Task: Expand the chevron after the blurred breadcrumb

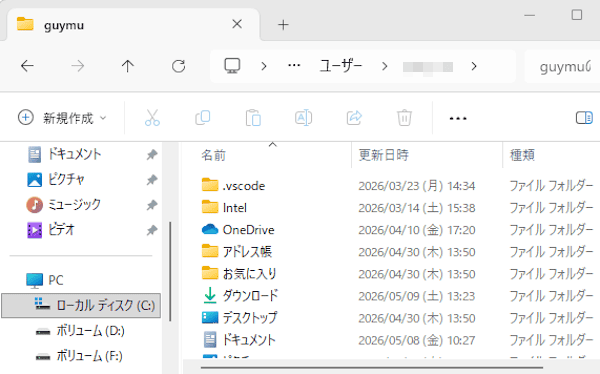Action: [474, 66]
